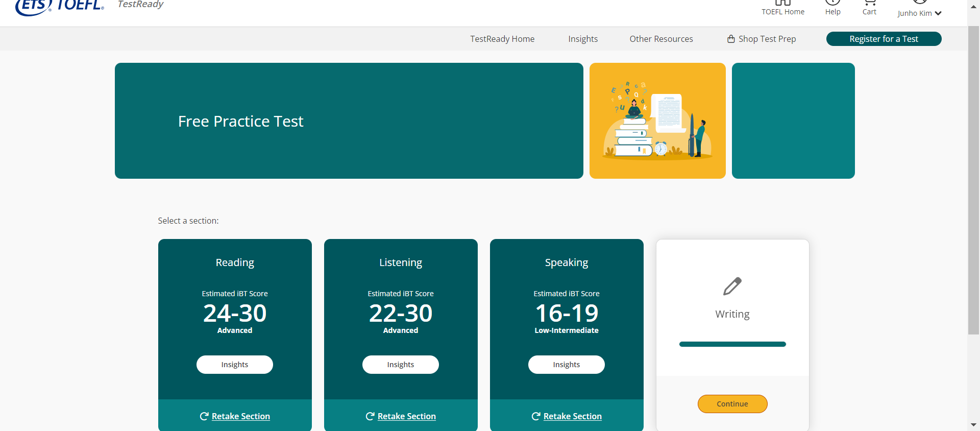The width and height of the screenshot is (980, 431).
Task: Click the retake arrow icon under Listening
Action: [370, 416]
